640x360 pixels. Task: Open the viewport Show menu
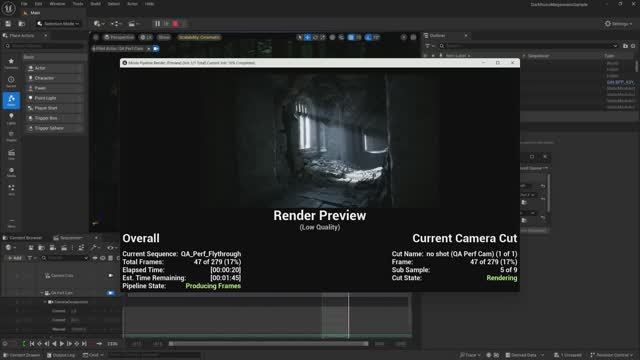(x=164, y=37)
